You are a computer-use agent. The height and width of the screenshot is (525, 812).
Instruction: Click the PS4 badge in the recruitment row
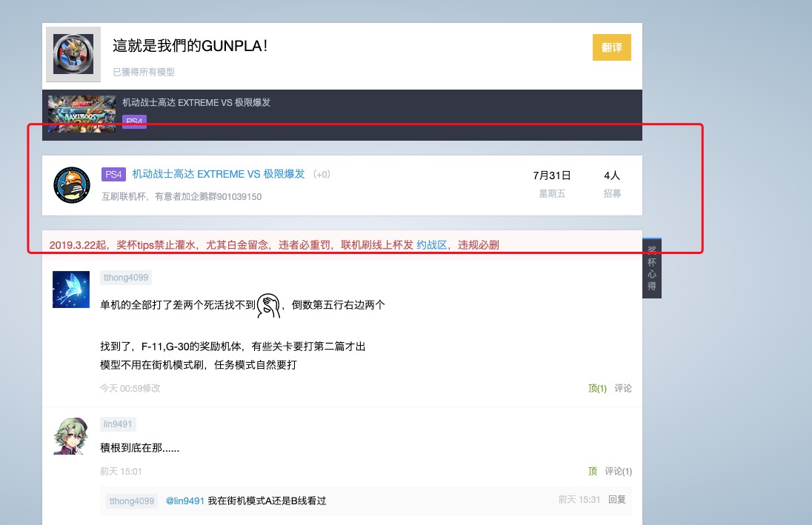[x=113, y=174]
